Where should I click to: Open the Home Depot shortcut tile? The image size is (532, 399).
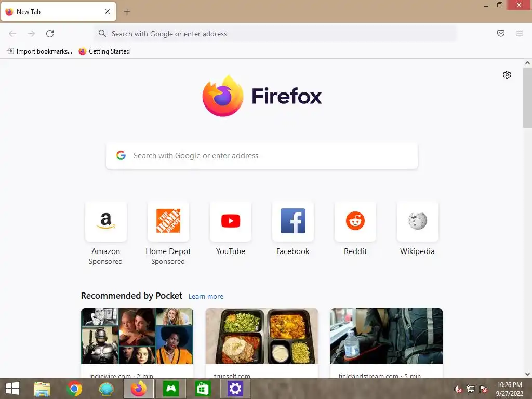(168, 221)
